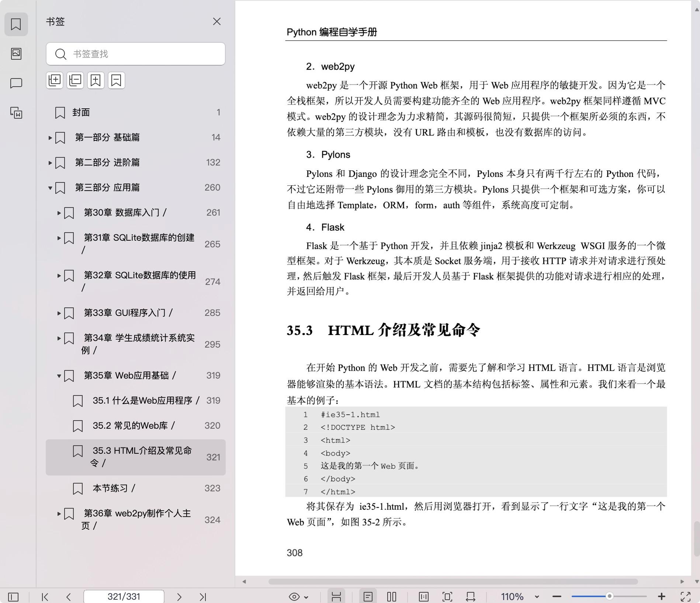Screen dimensions: 700x603
Task: Click the page number field 321/331
Action: click(124, 596)
